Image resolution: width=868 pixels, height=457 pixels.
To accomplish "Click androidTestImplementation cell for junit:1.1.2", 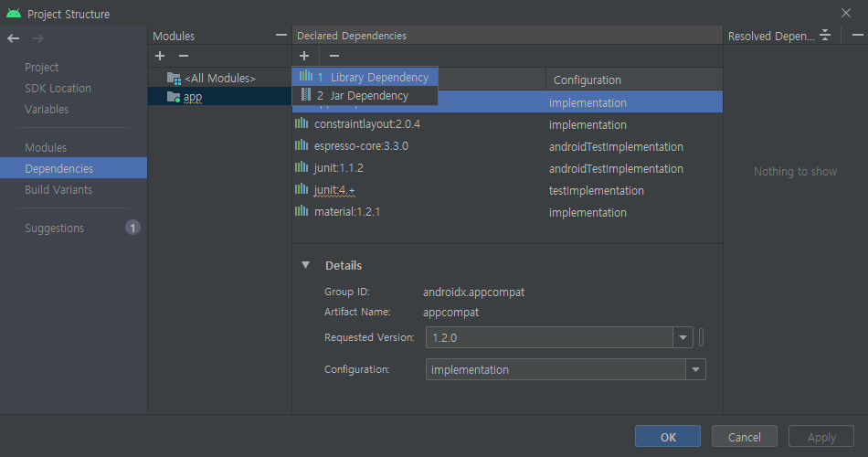I will (616, 168).
